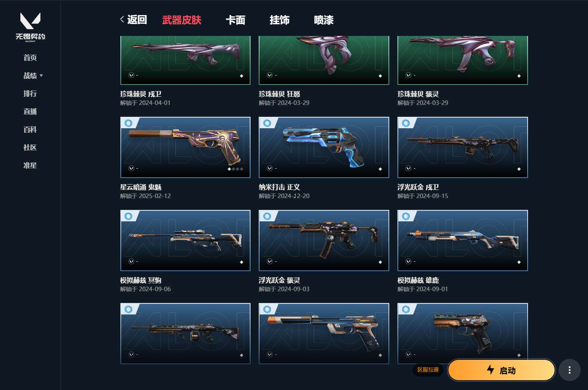
Task: Click the 区服互通 label button
Action: click(428, 370)
